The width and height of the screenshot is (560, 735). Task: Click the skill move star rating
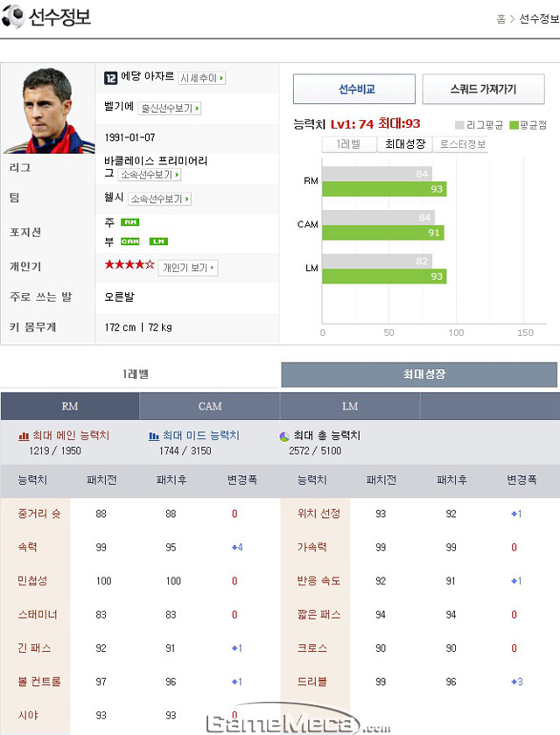(x=129, y=265)
